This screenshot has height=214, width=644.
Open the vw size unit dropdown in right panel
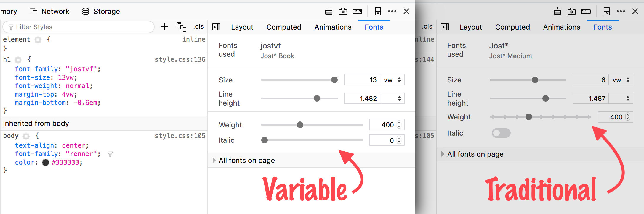pyautogui.click(x=621, y=80)
